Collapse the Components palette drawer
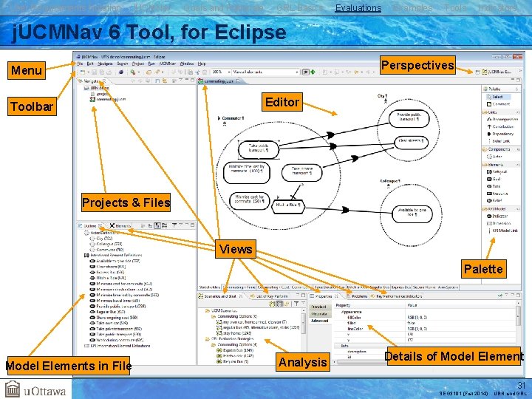Image resolution: width=532 pixels, height=399 pixels. click(x=501, y=149)
